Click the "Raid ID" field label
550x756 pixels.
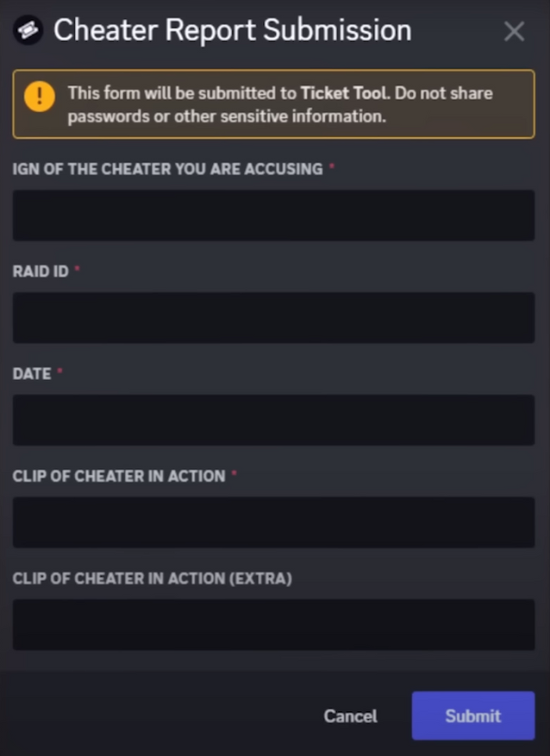(x=40, y=272)
